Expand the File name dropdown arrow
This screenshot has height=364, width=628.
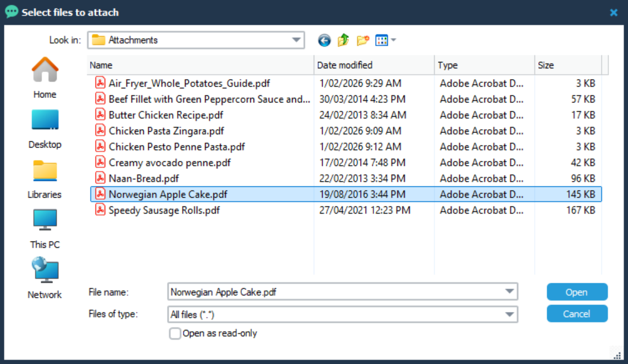[x=509, y=292]
